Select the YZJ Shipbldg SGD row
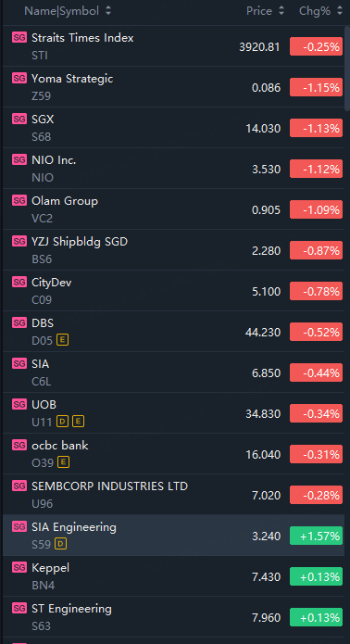 pos(173,249)
